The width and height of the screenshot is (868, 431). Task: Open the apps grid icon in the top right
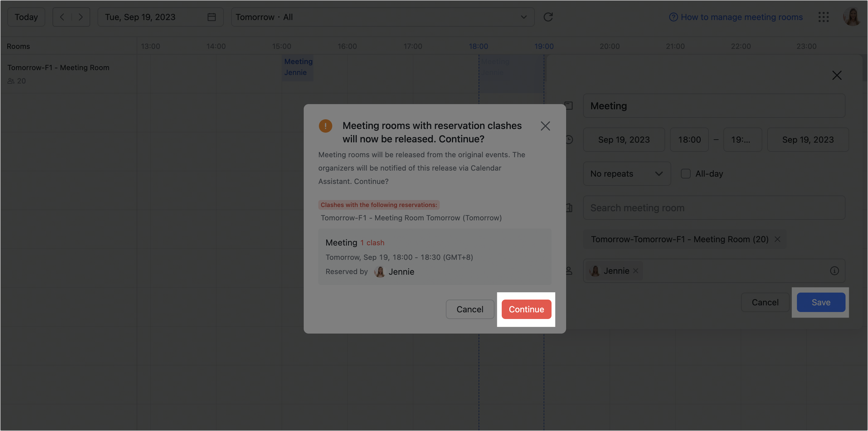[x=824, y=17]
